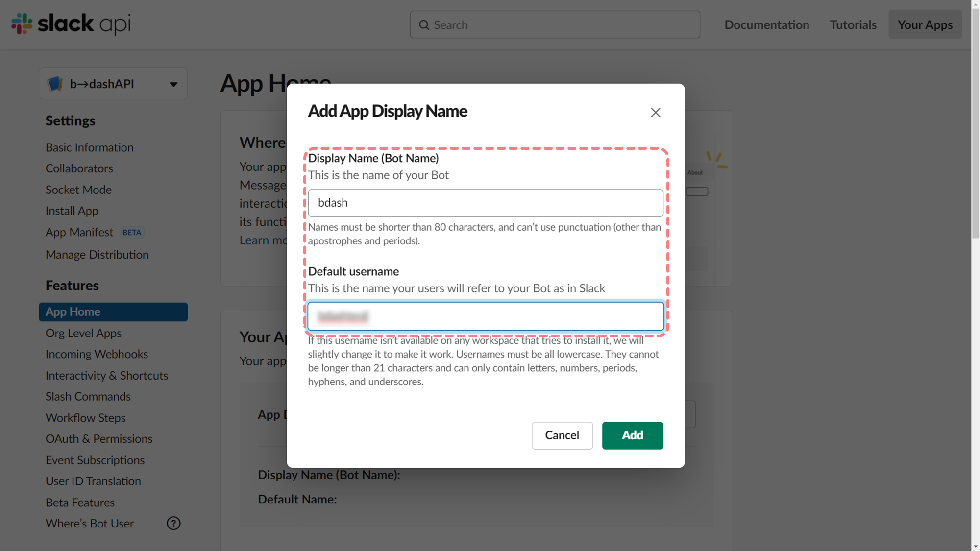The width and height of the screenshot is (980, 551).
Task: Open Documentation in top navigation
Action: (767, 24)
